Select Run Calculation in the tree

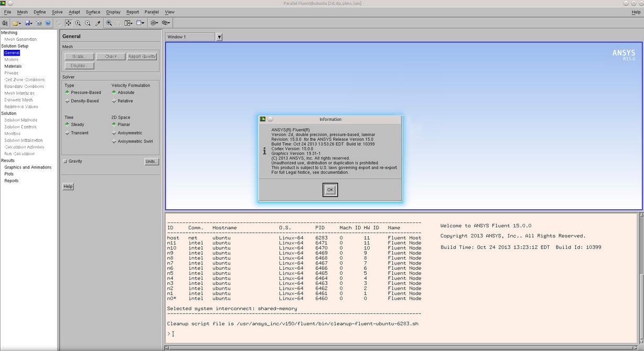coord(19,154)
